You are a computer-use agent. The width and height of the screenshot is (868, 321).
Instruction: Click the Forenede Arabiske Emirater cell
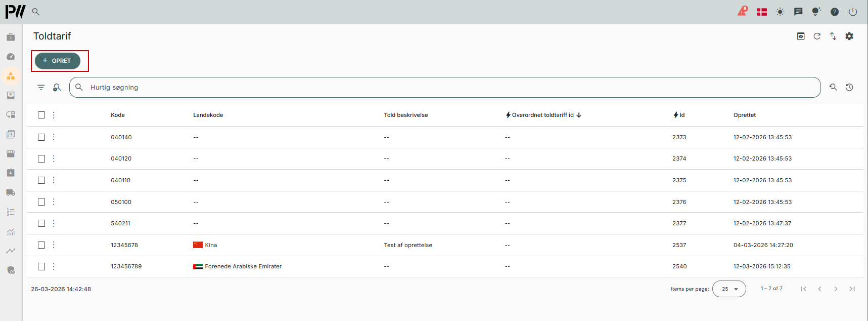238,266
